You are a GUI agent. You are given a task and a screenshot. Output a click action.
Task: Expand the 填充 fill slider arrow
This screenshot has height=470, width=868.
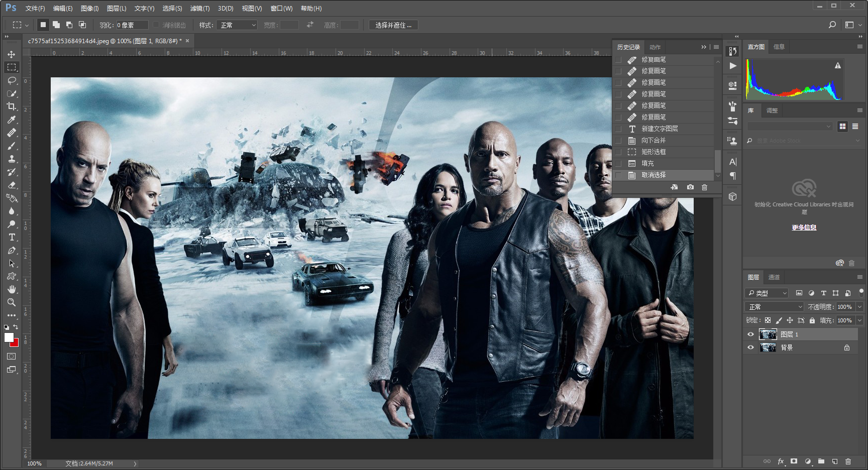click(860, 320)
